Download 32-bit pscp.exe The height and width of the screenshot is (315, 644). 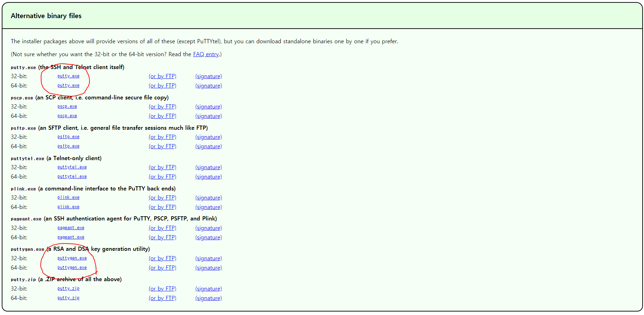tap(67, 106)
